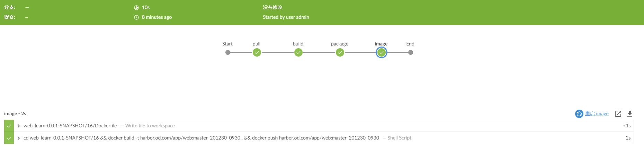Click the 'image' stage label text
The height and width of the screenshot is (152, 644).
point(381,44)
